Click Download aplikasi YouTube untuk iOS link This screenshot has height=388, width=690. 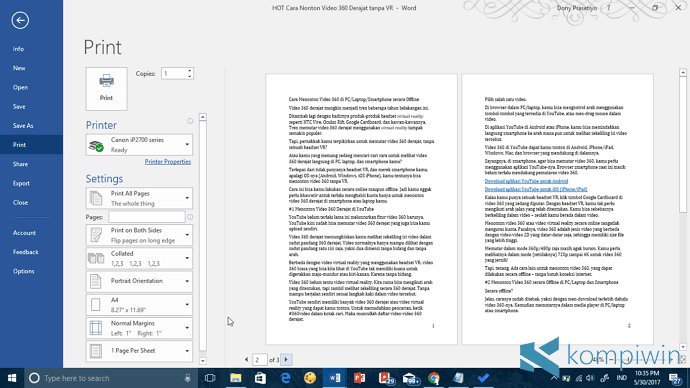[536, 189]
